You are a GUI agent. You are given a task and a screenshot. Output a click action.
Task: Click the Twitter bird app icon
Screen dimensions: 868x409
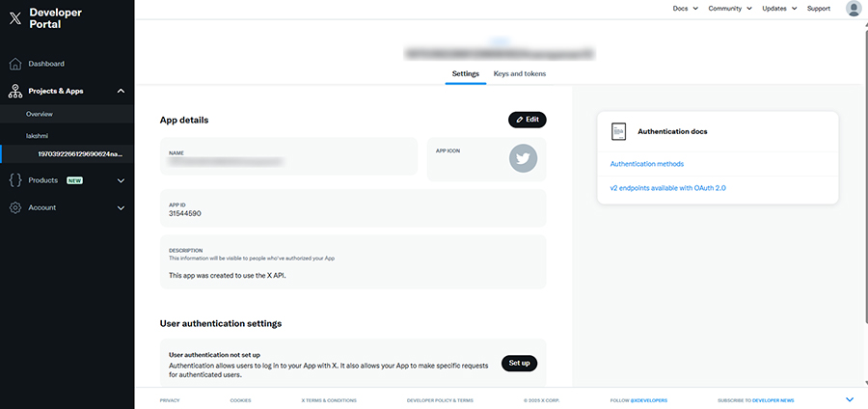point(523,158)
